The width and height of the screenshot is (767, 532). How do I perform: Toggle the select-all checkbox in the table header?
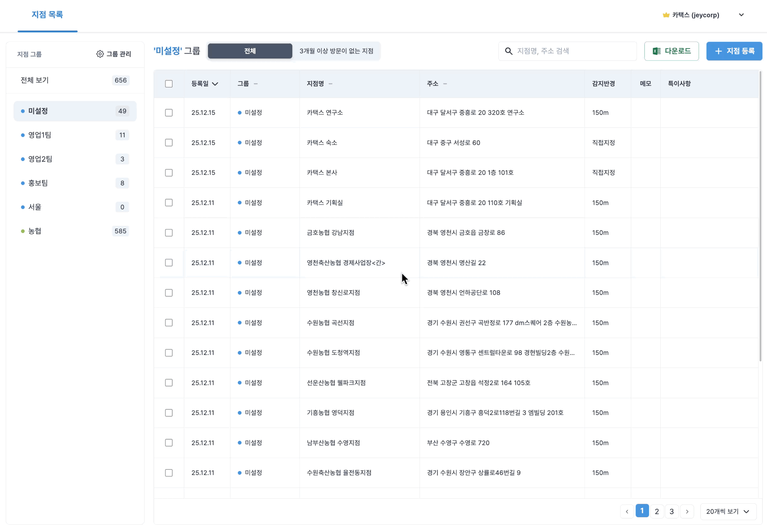pyautogui.click(x=169, y=84)
